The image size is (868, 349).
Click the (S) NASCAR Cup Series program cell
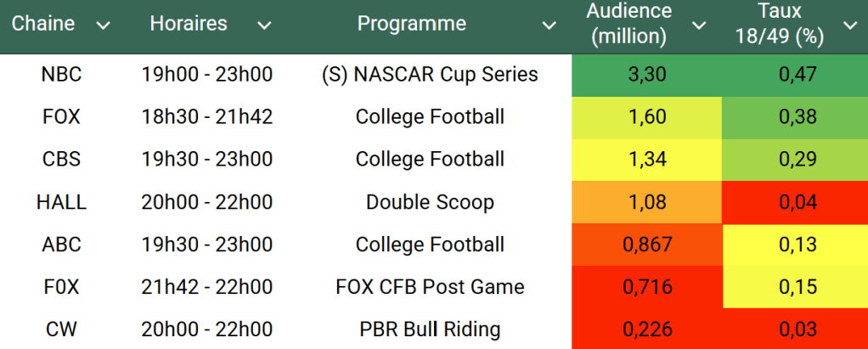click(430, 75)
